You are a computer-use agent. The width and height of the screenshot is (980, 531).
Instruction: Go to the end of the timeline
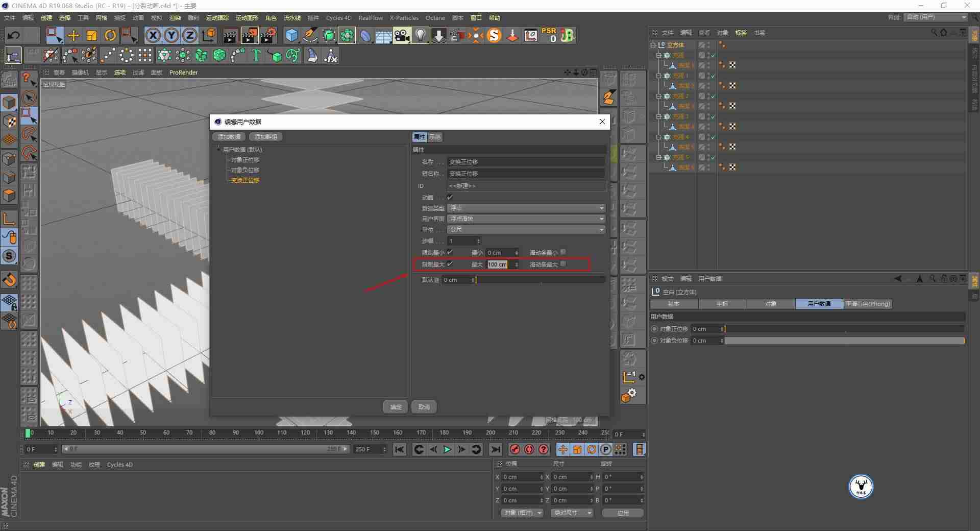point(496,449)
